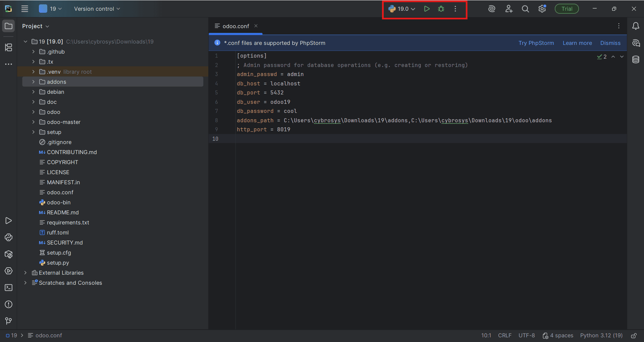Open the AI chat tool window
This screenshot has height=342, width=644.
click(x=636, y=43)
